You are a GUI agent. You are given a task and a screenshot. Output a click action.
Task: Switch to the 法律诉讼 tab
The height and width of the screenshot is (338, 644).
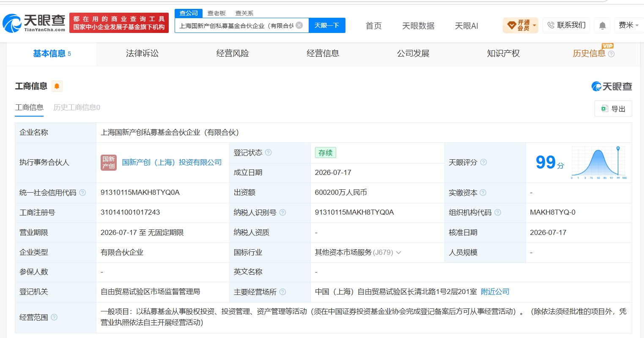pos(142,54)
